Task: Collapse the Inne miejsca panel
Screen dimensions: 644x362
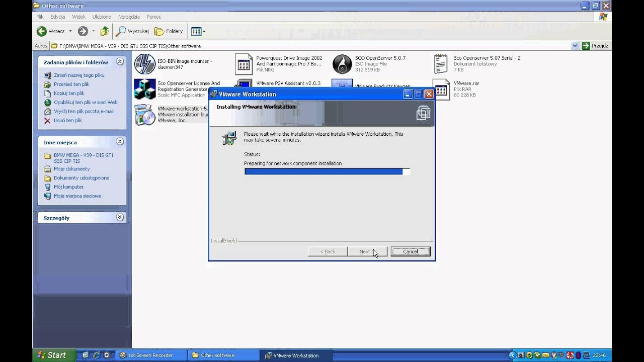Action: click(x=120, y=142)
